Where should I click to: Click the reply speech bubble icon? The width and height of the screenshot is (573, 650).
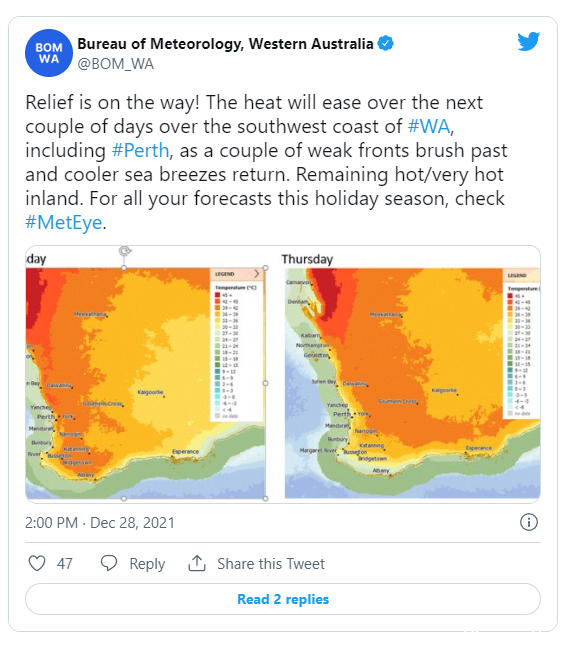(x=109, y=563)
